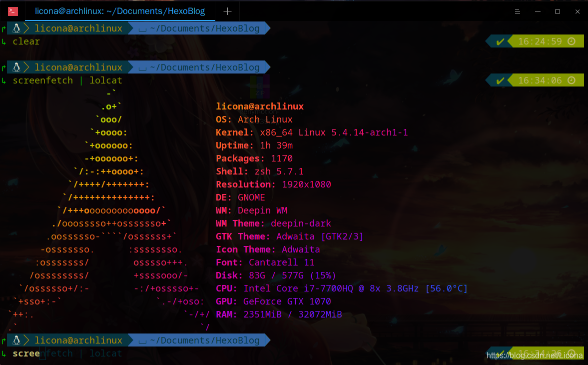Click the 'WM Theme: deepin-dark' line
The image size is (588, 365).
(x=273, y=223)
